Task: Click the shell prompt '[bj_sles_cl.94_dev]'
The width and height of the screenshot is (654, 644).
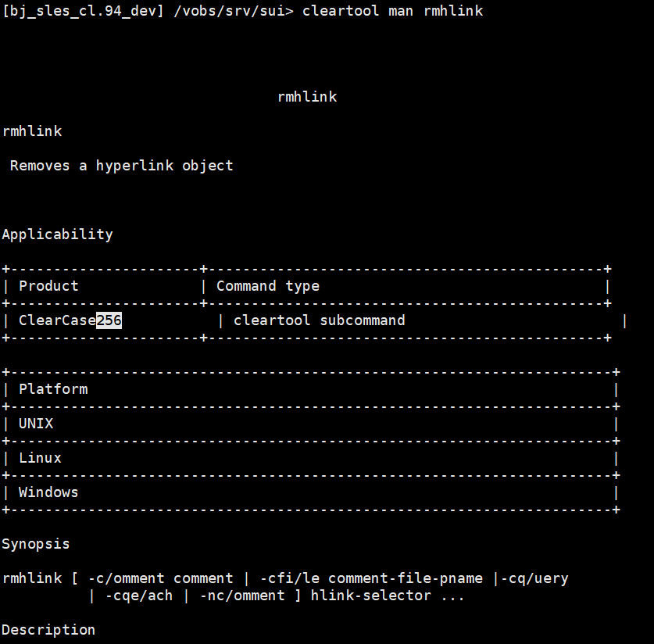Action: [83, 11]
